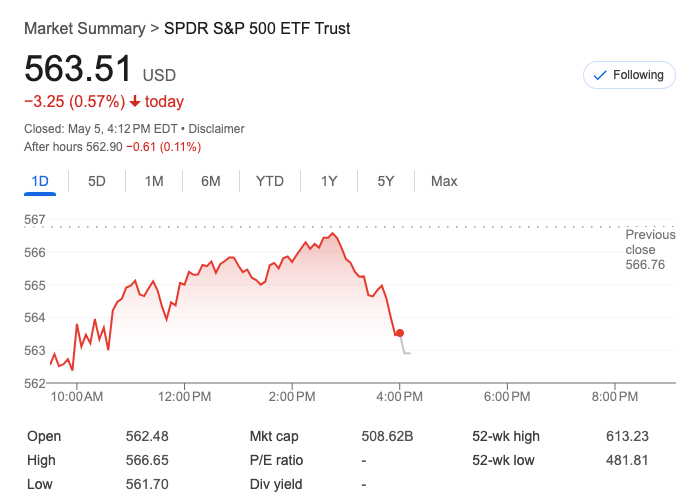Switch to the 1Y chart view
Screen dimensions: 695x503
tap(329, 181)
